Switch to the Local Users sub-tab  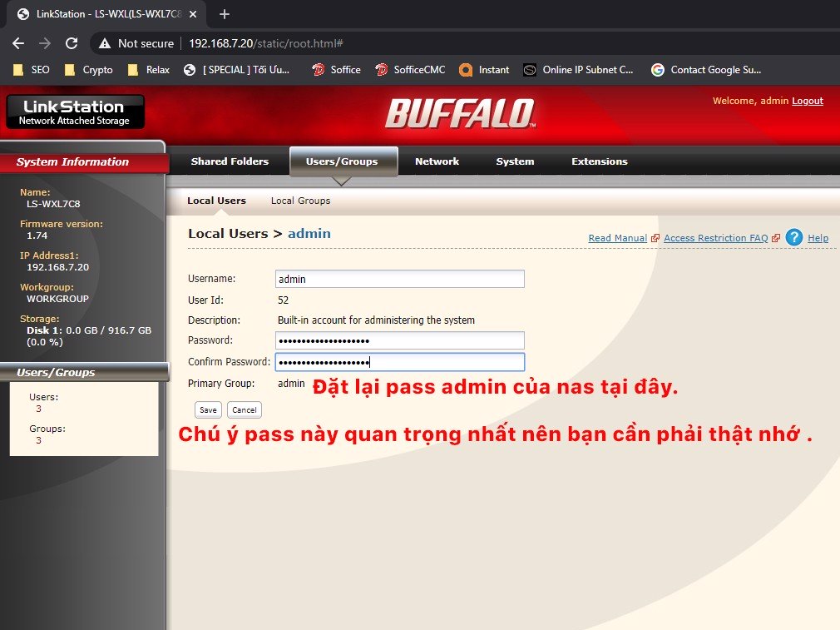[x=216, y=201]
